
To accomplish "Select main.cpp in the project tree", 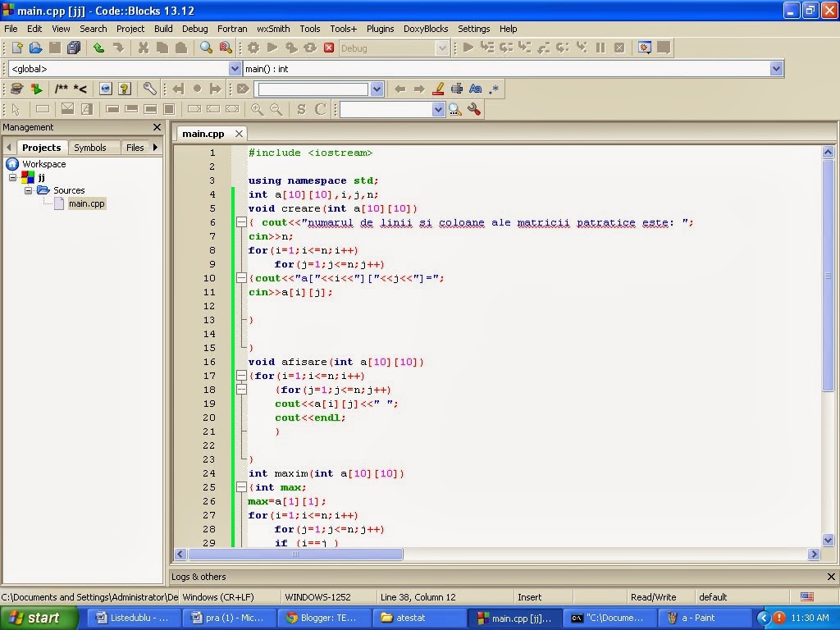I will [87, 203].
